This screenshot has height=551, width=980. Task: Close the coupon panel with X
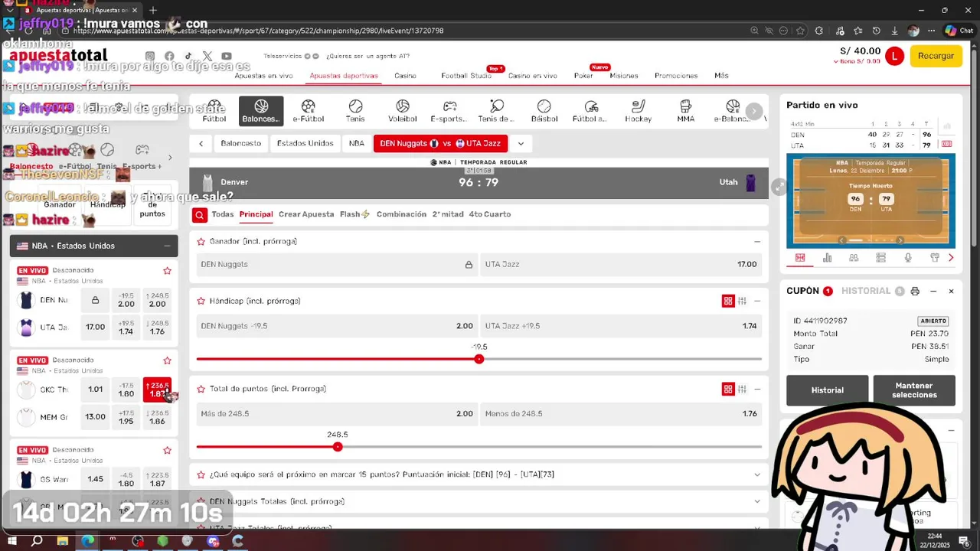(x=951, y=292)
